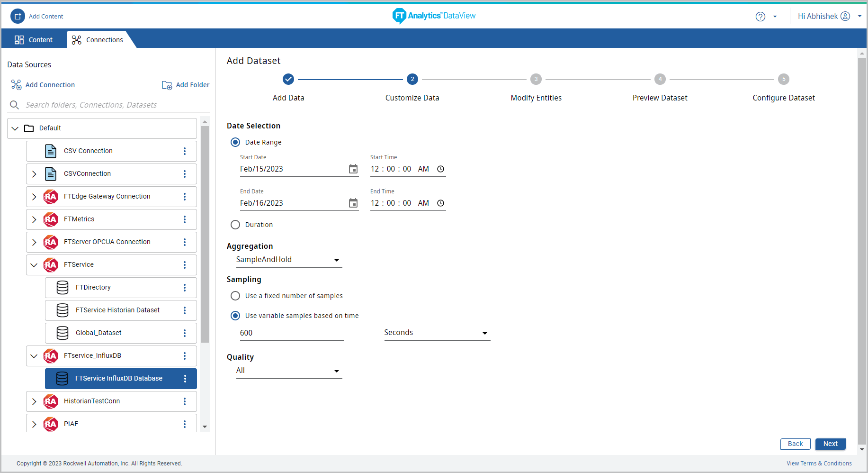The height and width of the screenshot is (473, 868).
Task: Open the End Date calendar picker
Action: coord(353,203)
